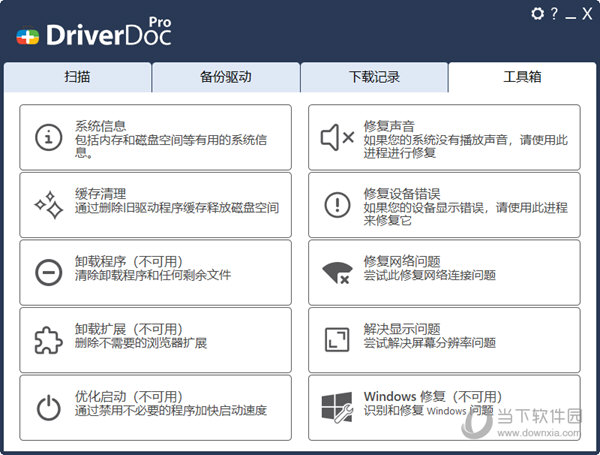Click description 清除卸载程序和任何剩余文件
Viewport: 600px width, 455px height.
(153, 275)
